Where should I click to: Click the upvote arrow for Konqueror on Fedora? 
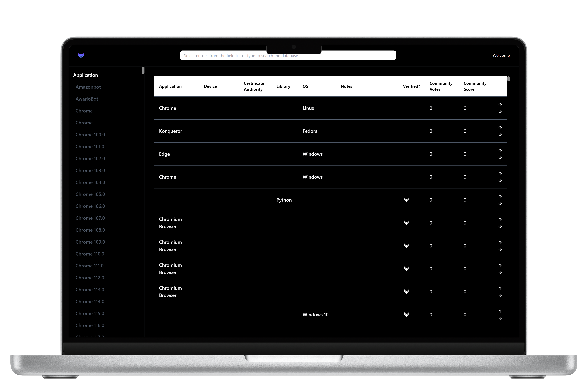[x=500, y=127]
